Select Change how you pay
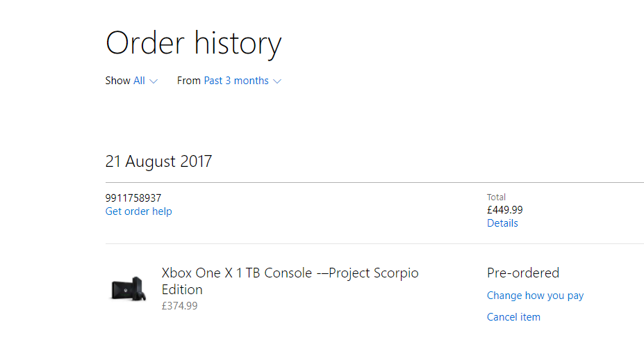Screen dimensions: 644x363 pyautogui.click(x=535, y=296)
